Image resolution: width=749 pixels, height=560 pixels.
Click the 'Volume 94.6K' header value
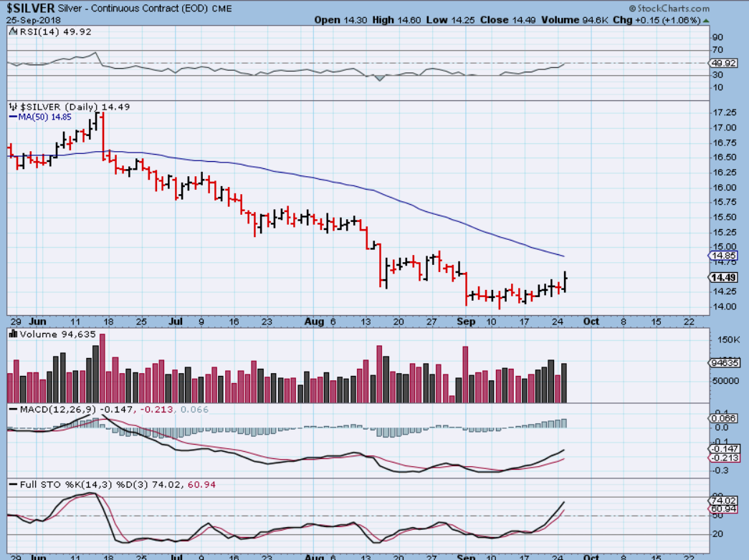pos(575,20)
